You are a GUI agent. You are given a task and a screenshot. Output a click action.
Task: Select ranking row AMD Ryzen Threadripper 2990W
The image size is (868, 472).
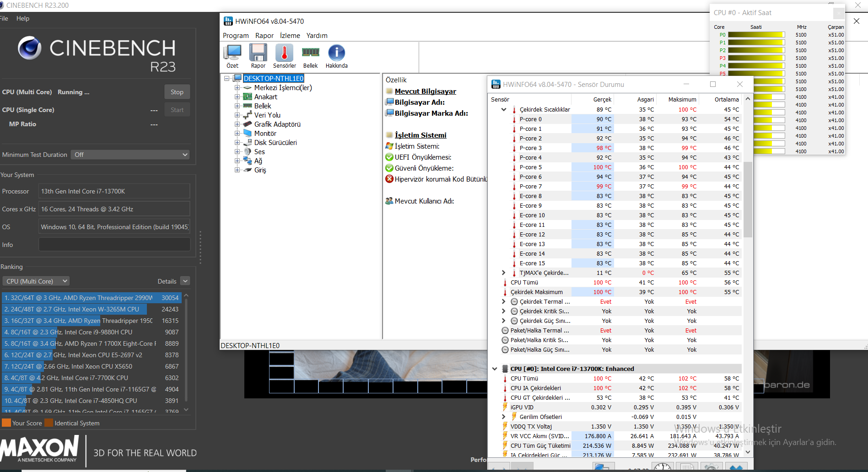(x=92, y=298)
